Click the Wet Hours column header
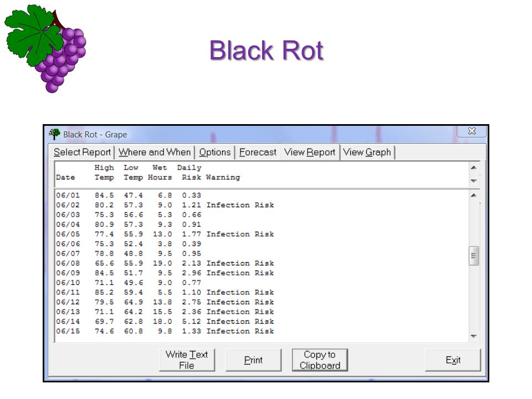 [x=160, y=172]
